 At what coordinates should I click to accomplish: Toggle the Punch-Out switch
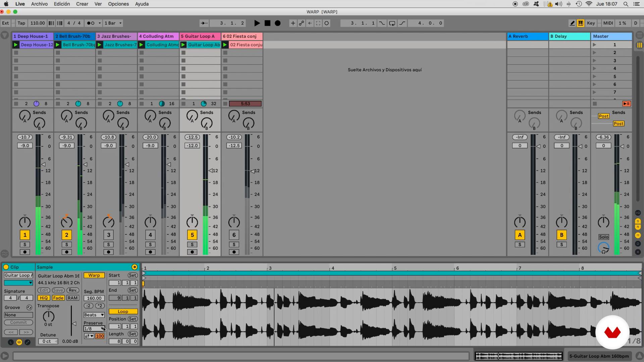(x=402, y=23)
